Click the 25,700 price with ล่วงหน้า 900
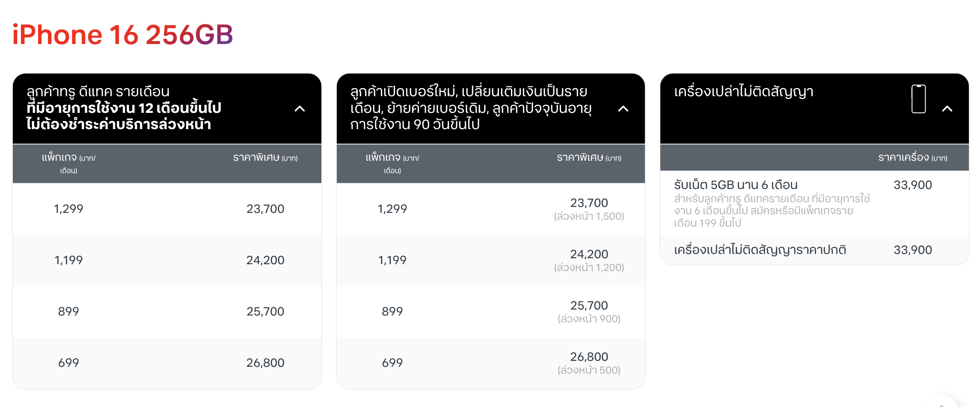Screen dimensions: 980x407 [589, 306]
